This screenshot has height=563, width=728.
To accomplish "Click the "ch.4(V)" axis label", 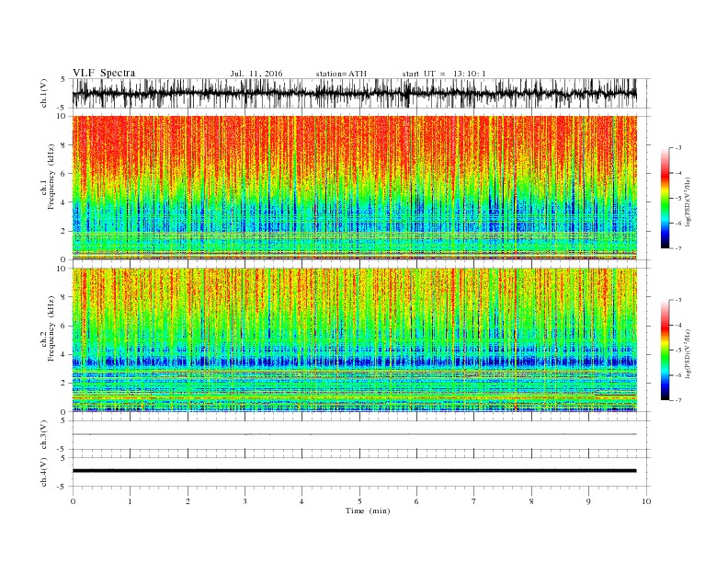I will pos(44,472).
